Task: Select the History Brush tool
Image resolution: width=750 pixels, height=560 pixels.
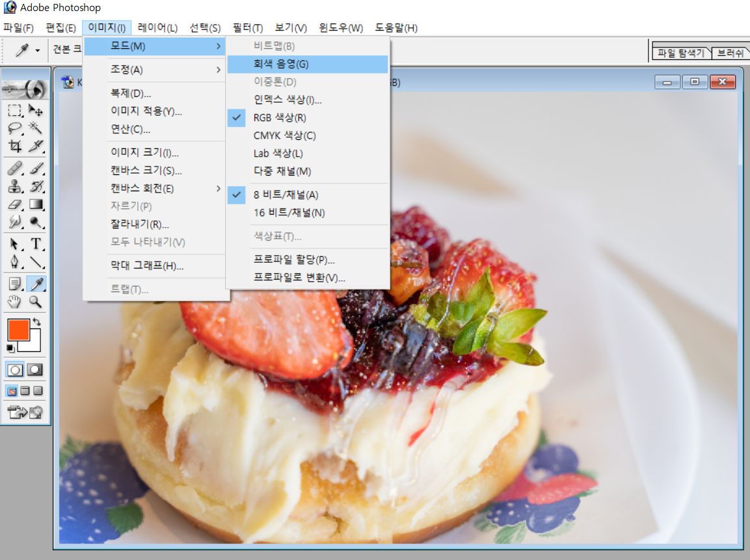Action: tap(36, 186)
